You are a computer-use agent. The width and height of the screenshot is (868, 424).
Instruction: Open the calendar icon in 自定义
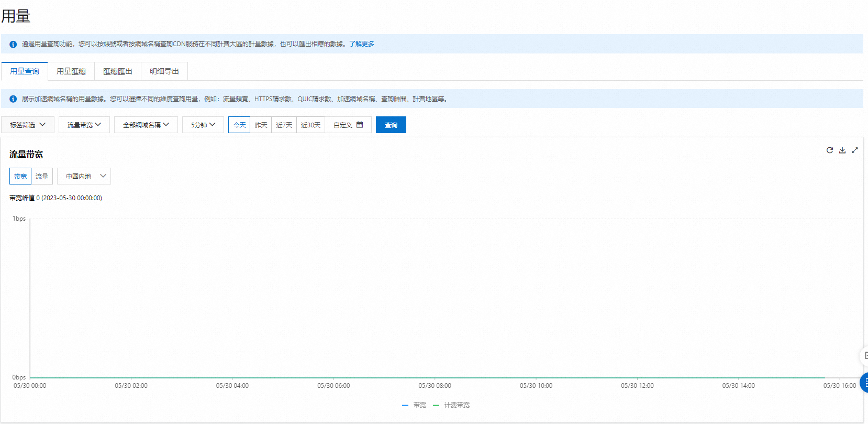[360, 125]
